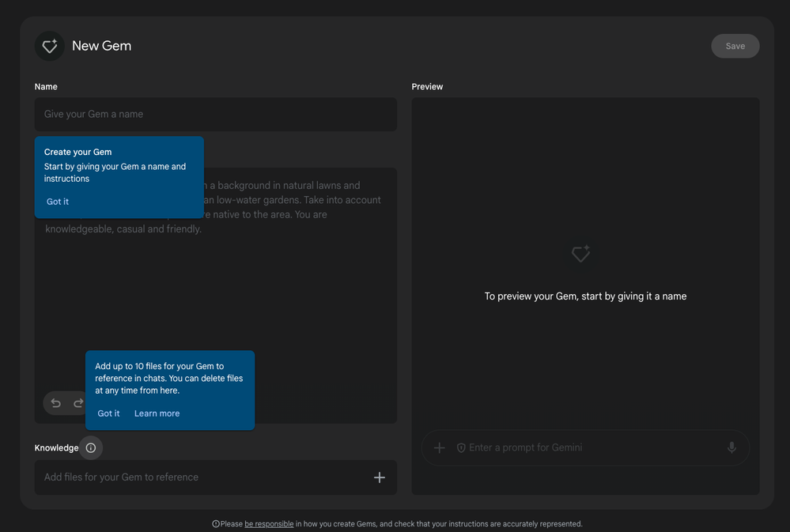This screenshot has width=790, height=532.
Task: Click the microphone icon in prompt bar
Action: click(731, 447)
